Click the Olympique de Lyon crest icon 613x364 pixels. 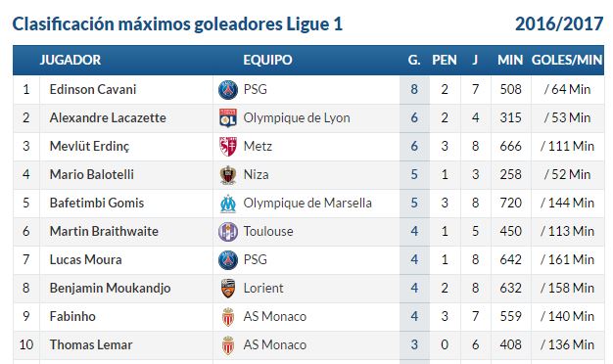(228, 118)
